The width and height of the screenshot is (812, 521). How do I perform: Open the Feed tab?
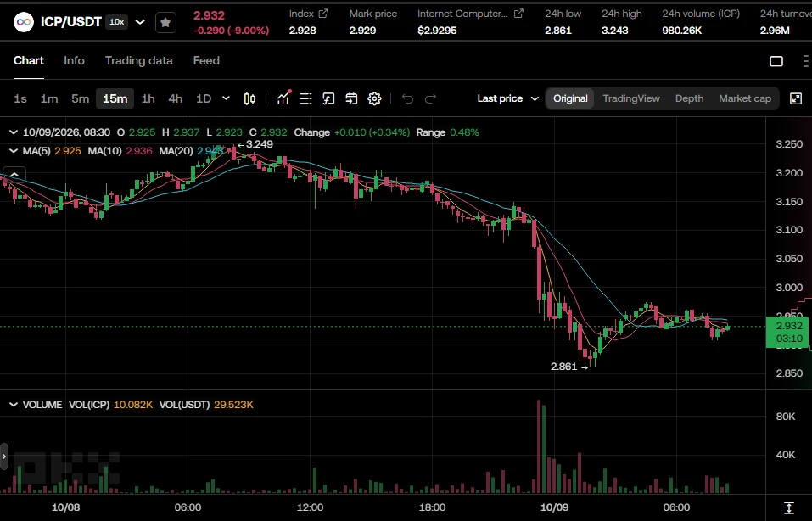click(x=206, y=60)
